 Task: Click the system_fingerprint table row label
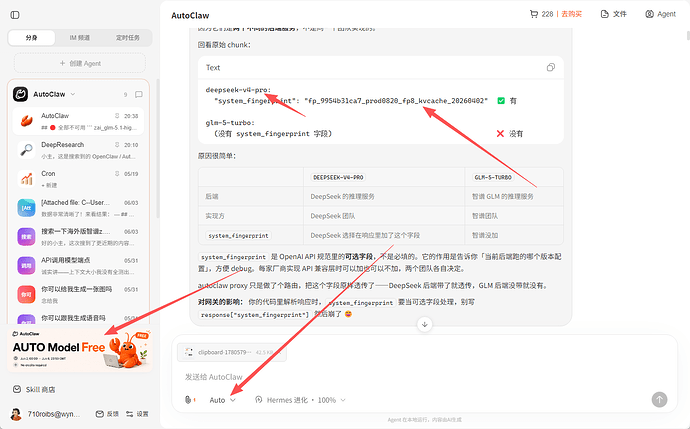coord(238,235)
